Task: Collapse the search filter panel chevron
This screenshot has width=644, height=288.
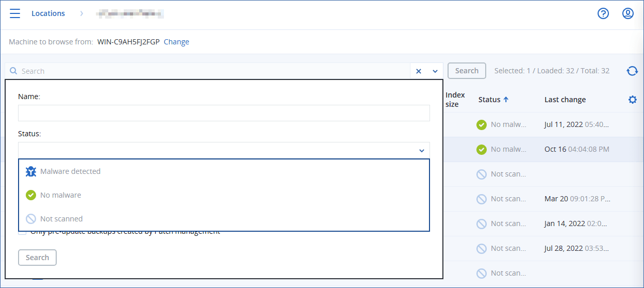Action: [435, 71]
